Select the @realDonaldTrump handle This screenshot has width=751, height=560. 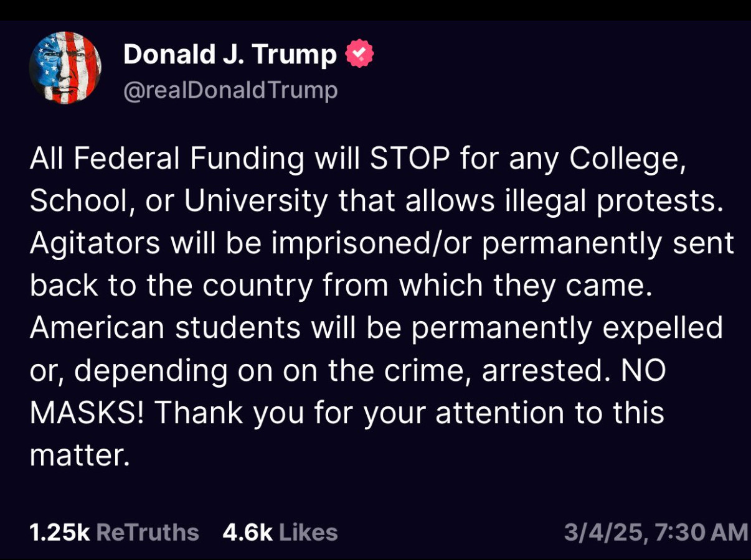tap(230, 90)
